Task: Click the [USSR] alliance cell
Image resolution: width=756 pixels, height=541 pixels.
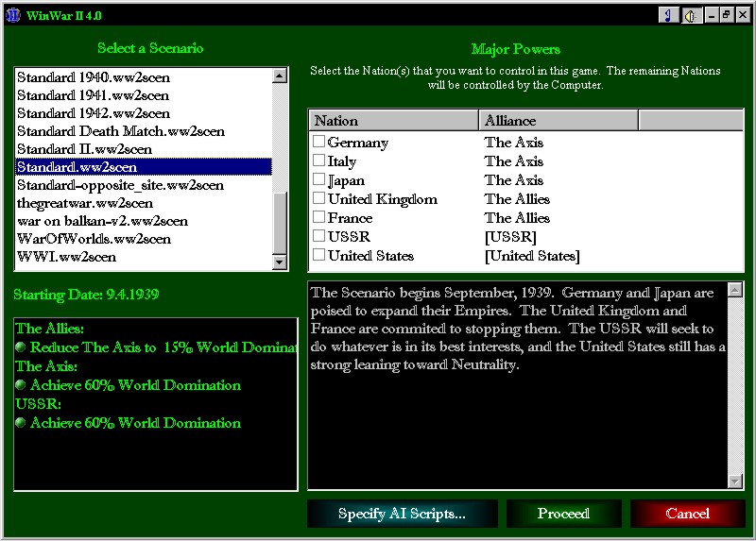Action: 510,237
